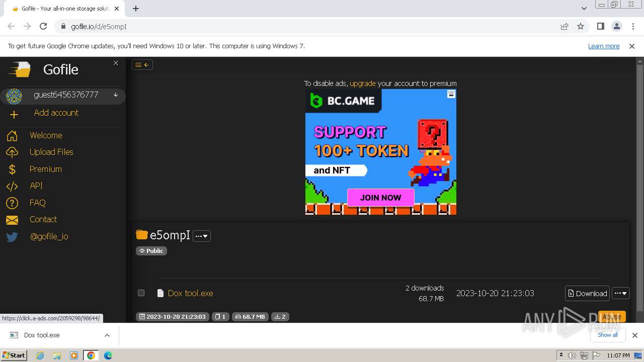644x362 pixels.
Task: Click the Chrome back arrow
Action: coord(11,26)
